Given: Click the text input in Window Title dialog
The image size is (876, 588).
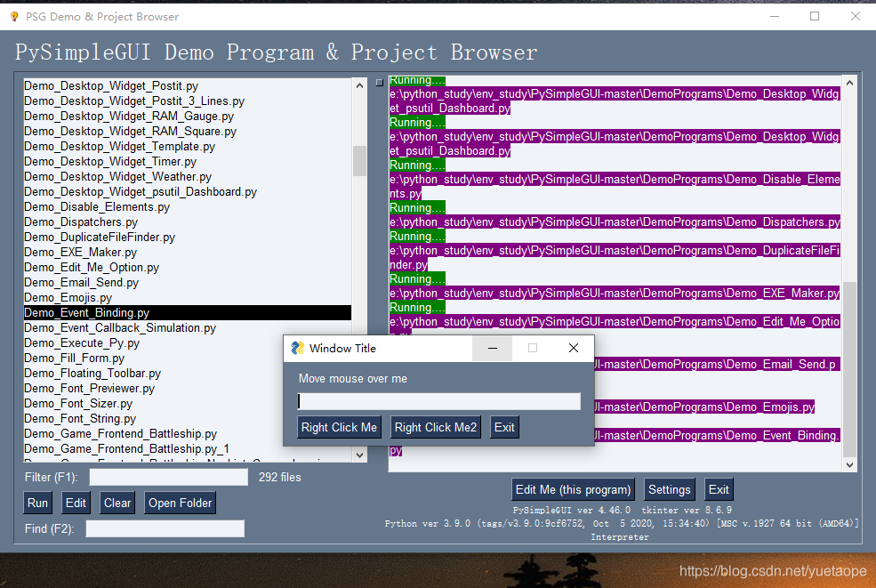Looking at the screenshot, I should click(439, 401).
